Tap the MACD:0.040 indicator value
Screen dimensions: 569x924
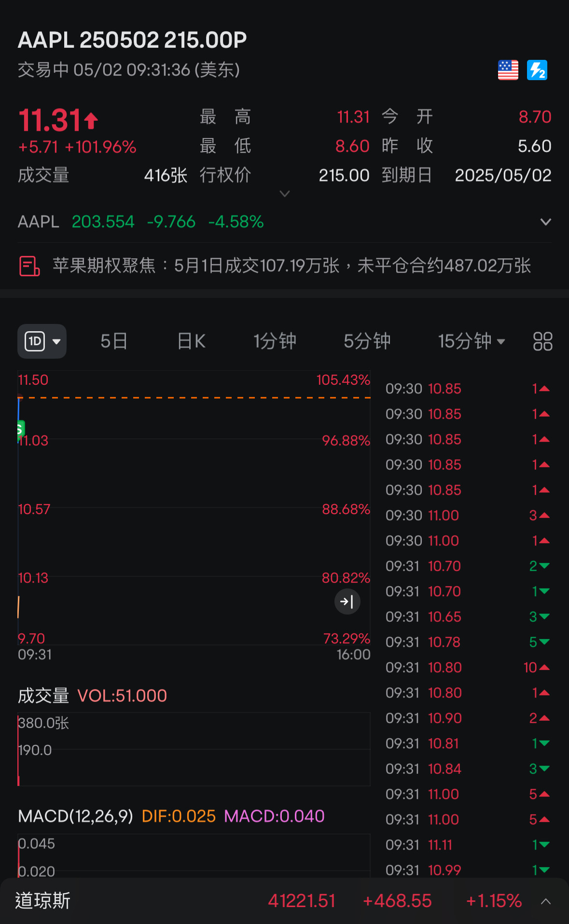(274, 816)
